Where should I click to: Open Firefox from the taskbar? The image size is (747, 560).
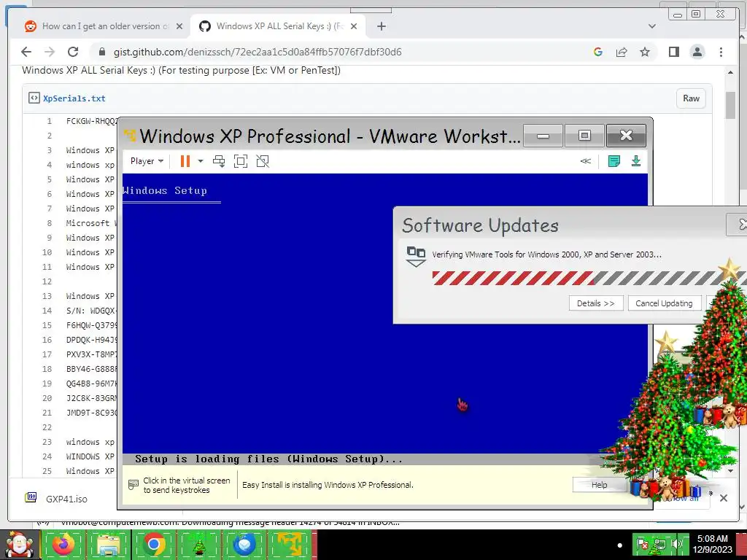coord(64,544)
